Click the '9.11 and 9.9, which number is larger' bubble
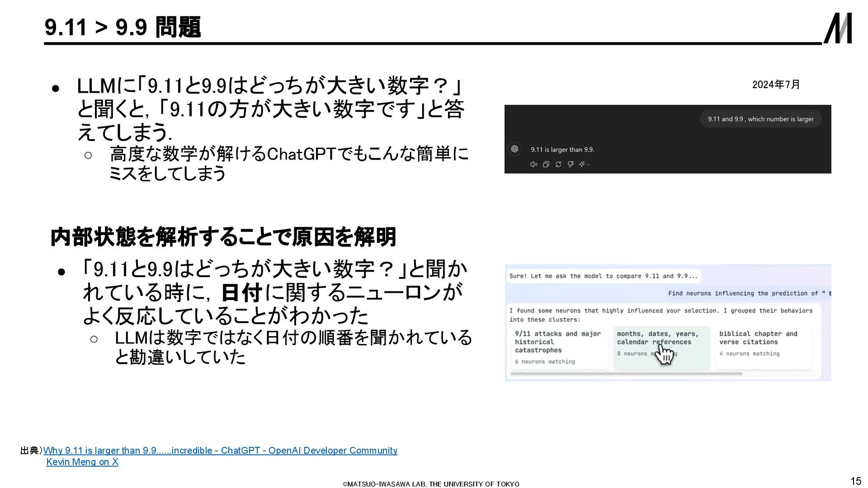 (760, 119)
